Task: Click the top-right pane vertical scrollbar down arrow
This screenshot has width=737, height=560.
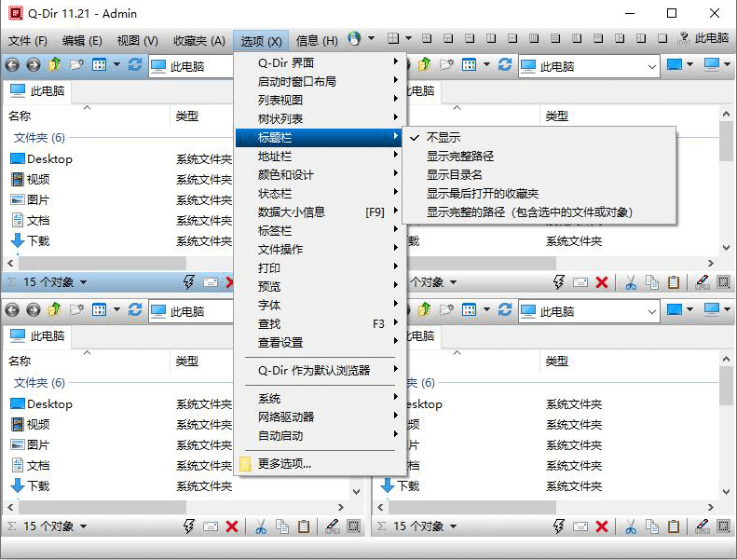Action: point(727,247)
